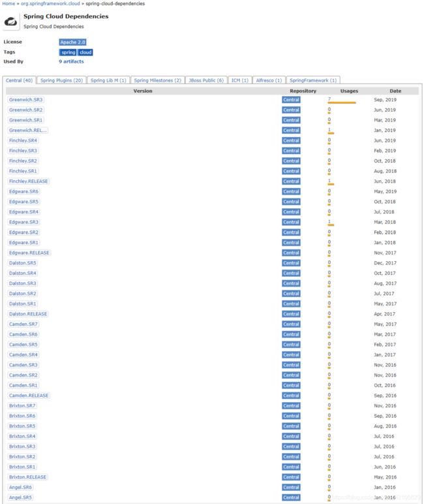Image resolution: width=424 pixels, height=504 pixels.
Task: Click date May, 2019 for Edgware.SR6
Action: click(x=385, y=191)
